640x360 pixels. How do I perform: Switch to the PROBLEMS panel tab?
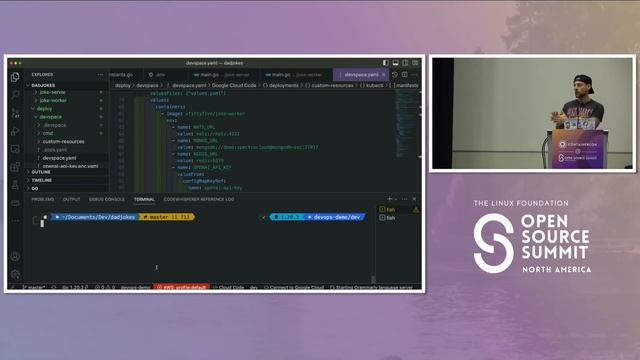[x=43, y=199]
